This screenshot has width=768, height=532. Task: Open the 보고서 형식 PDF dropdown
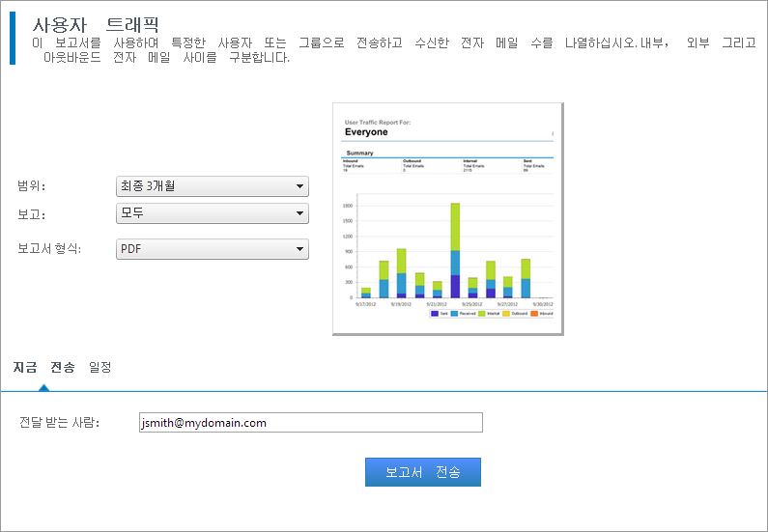pyautogui.click(x=212, y=249)
